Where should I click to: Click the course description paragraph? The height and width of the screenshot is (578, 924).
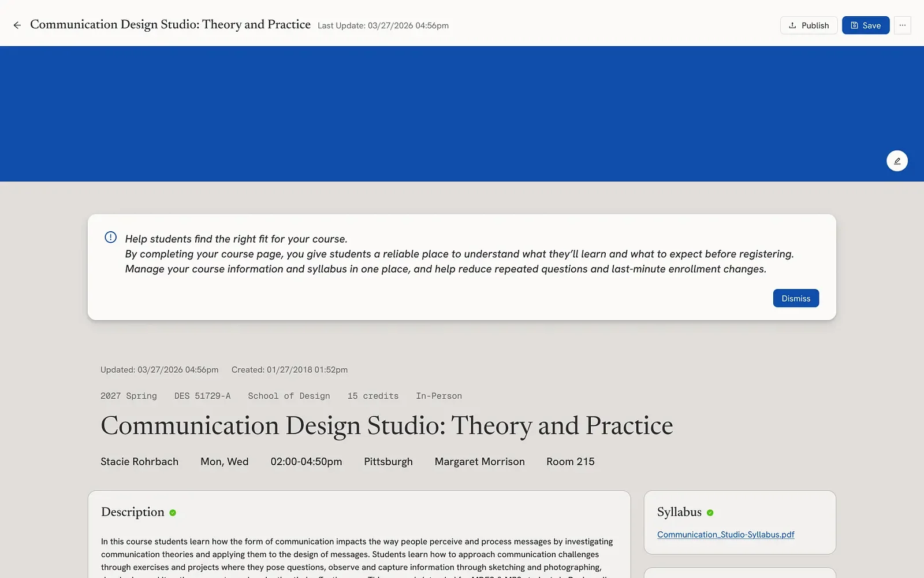pyautogui.click(x=357, y=557)
